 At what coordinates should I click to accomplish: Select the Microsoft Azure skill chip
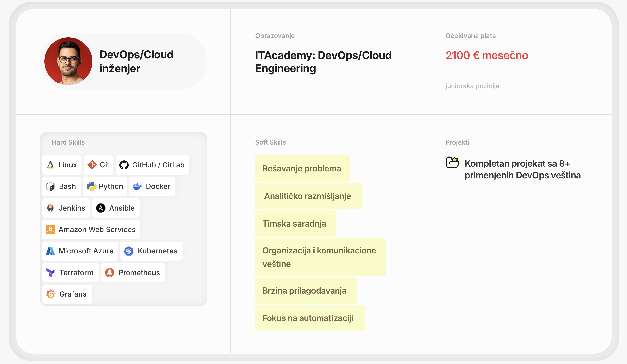coord(80,251)
